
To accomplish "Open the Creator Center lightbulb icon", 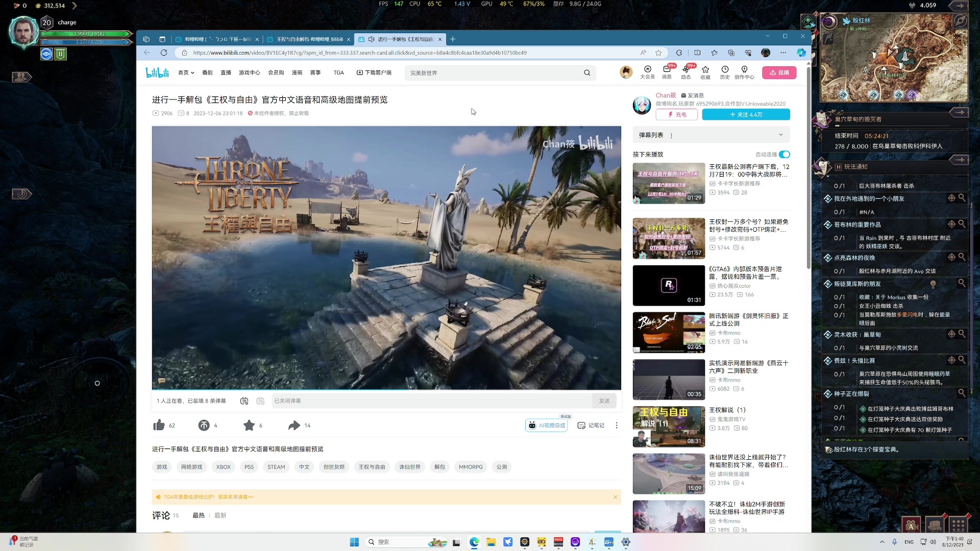I will tap(744, 69).
